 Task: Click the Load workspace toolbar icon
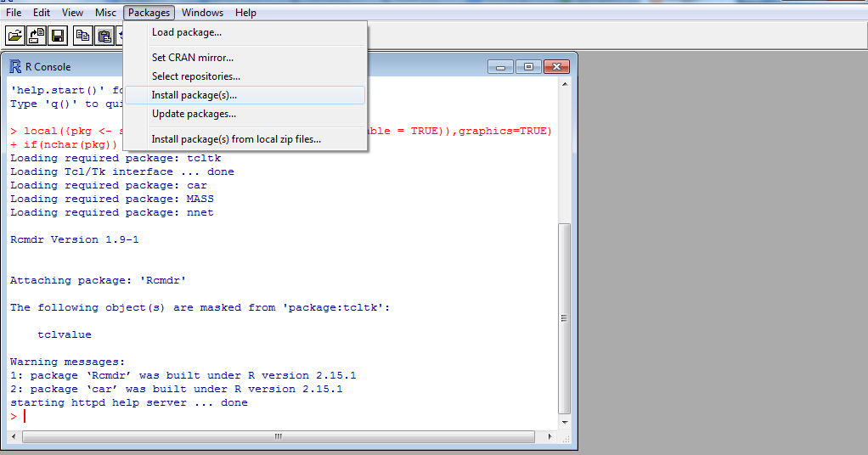pyautogui.click(x=37, y=36)
